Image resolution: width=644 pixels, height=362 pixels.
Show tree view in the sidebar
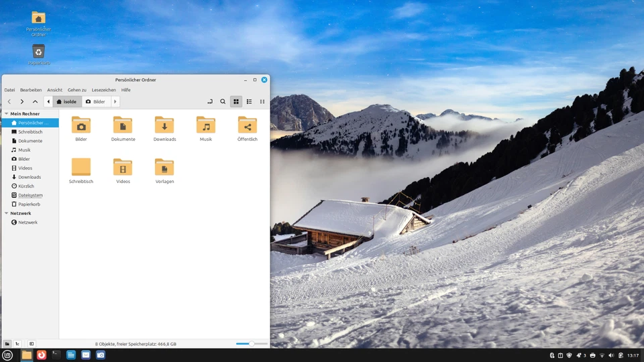pos(17,344)
